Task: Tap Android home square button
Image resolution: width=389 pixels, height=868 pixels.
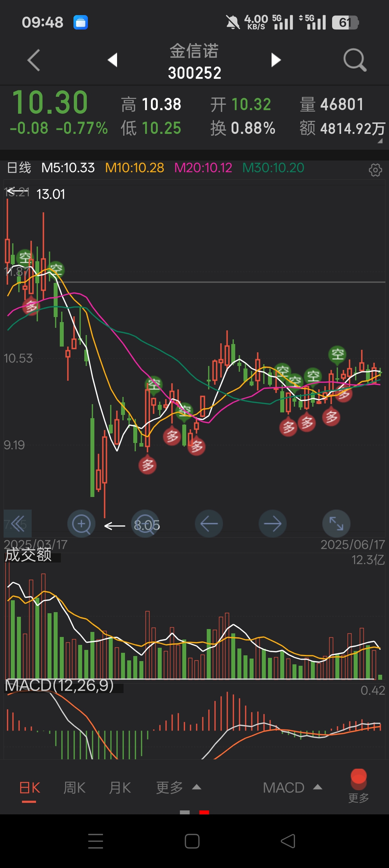Action: [192, 841]
